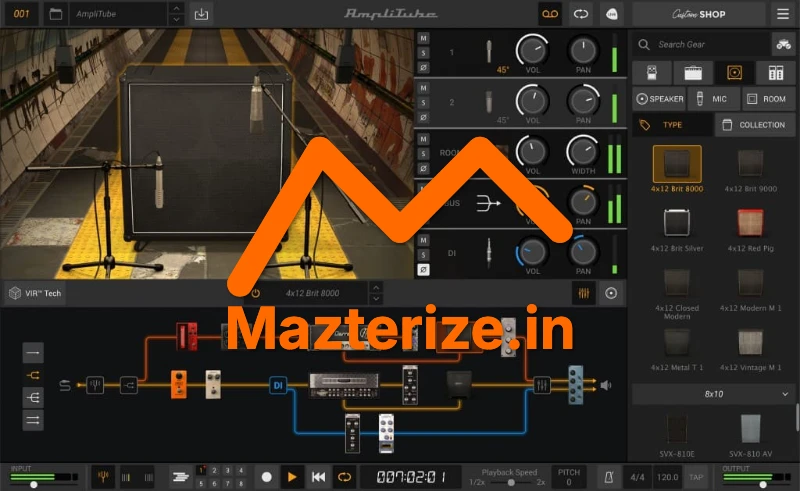
Task: Click the save preset download icon
Action: point(202,14)
